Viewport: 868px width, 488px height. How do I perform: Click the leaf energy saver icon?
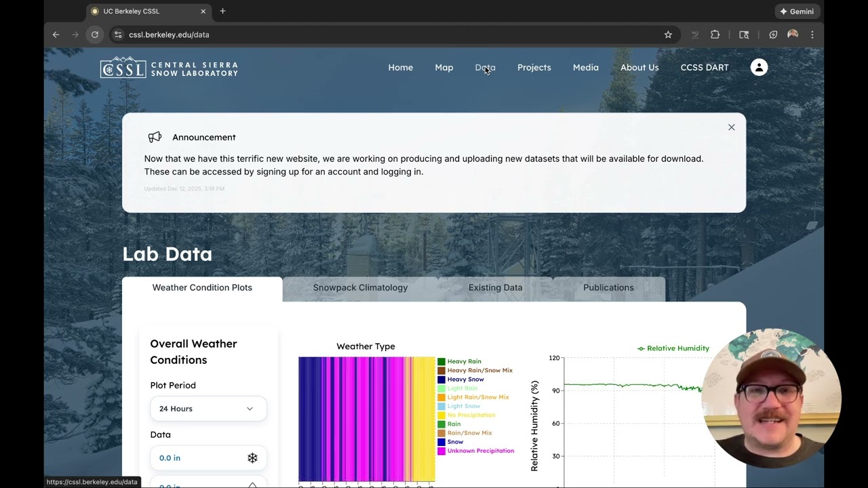pos(773,35)
